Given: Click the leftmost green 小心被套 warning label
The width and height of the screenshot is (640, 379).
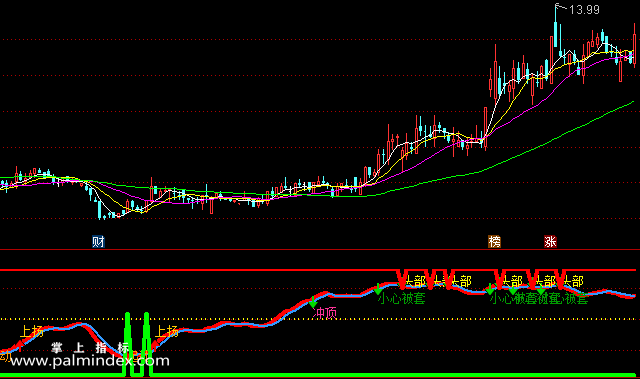Looking at the screenshot, I should click(402, 299).
